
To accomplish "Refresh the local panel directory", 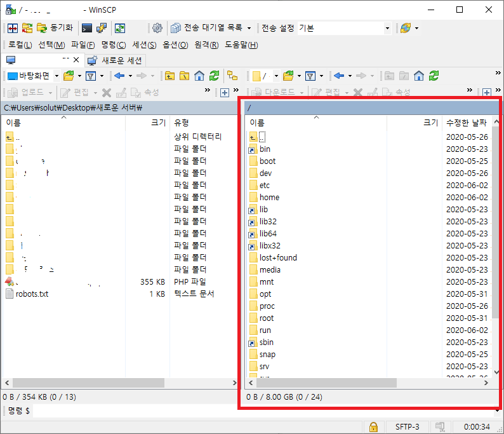I will pyautogui.click(x=215, y=76).
